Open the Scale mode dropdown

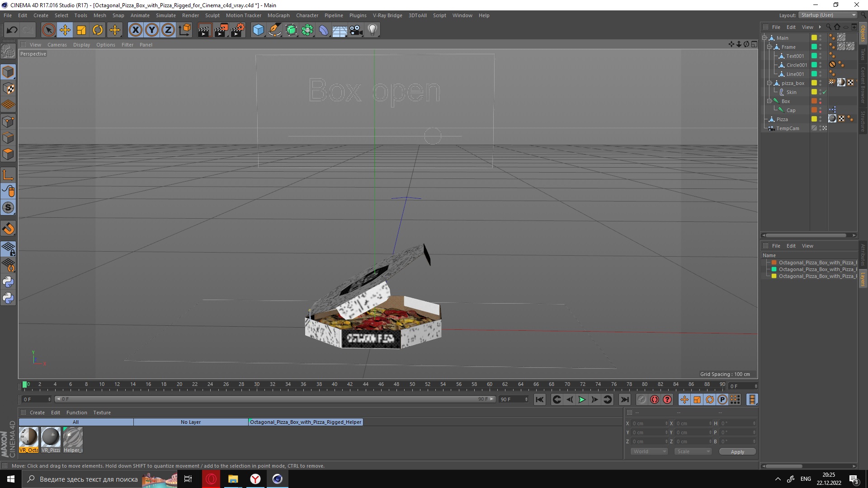coord(693,451)
